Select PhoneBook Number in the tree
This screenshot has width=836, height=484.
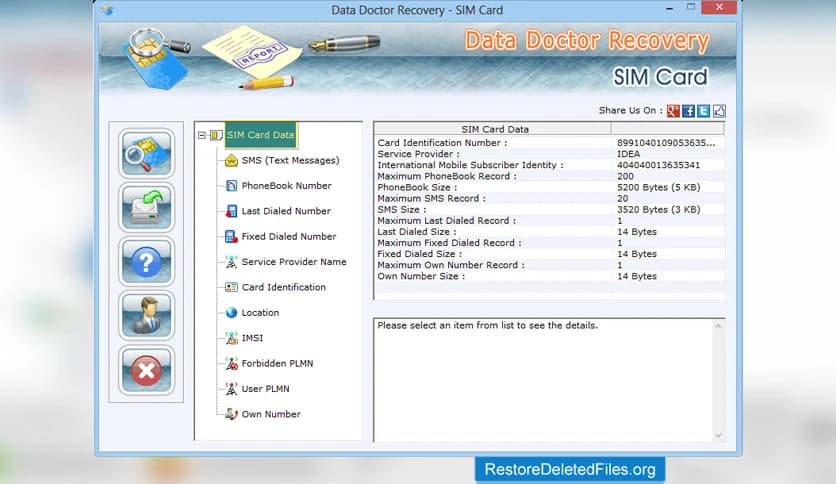[x=286, y=185]
